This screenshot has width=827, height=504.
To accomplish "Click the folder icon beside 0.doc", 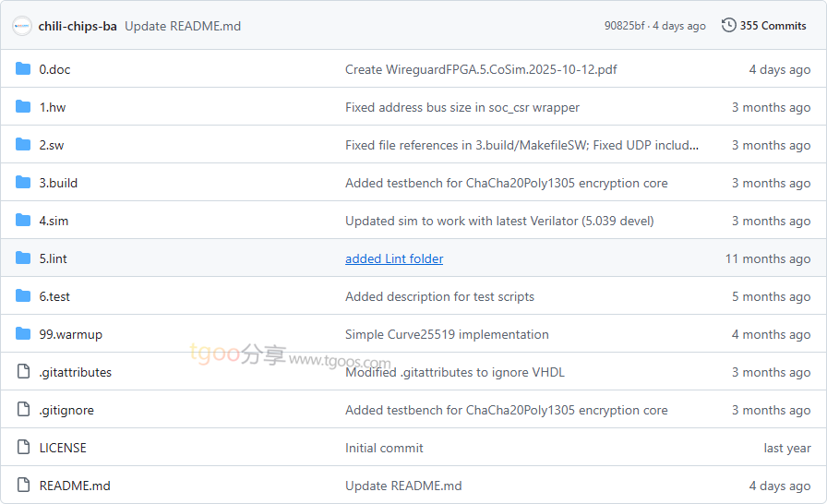I will (23, 69).
